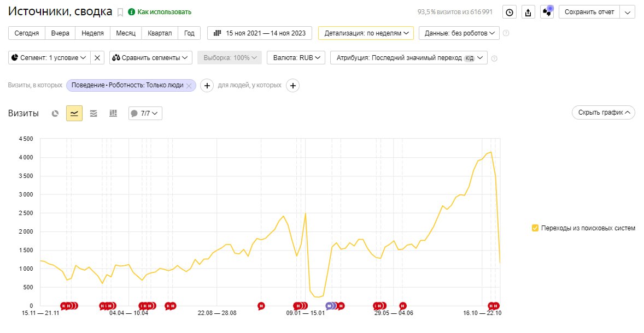The height and width of the screenshot is (333, 644).
Task: Add condition after для людей, у которых
Action: point(292,86)
